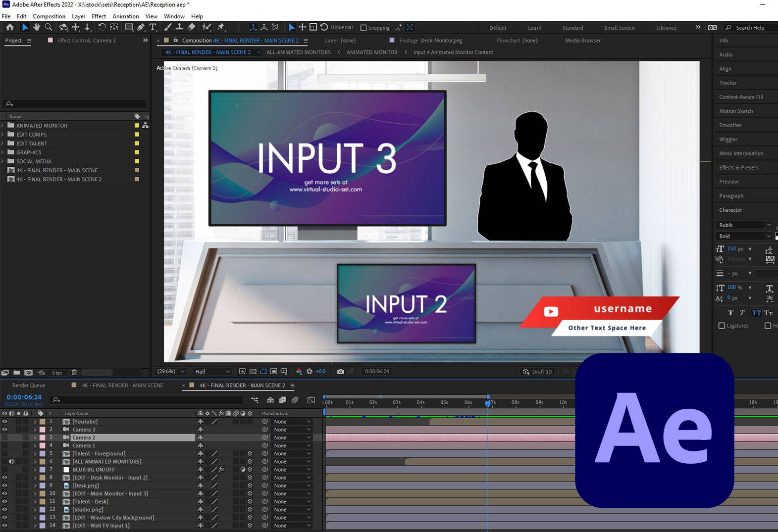
Task: Expand the Camera 2 layer properties
Action: (35, 437)
